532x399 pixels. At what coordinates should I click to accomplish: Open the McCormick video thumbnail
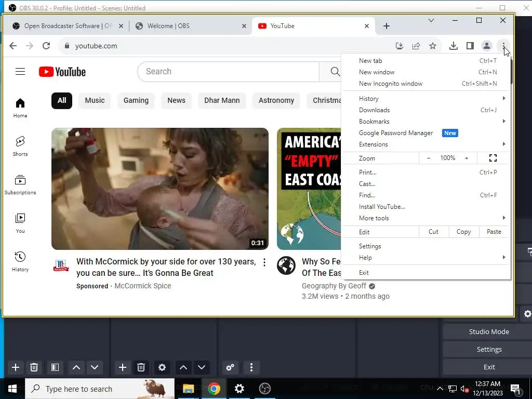tap(160, 189)
